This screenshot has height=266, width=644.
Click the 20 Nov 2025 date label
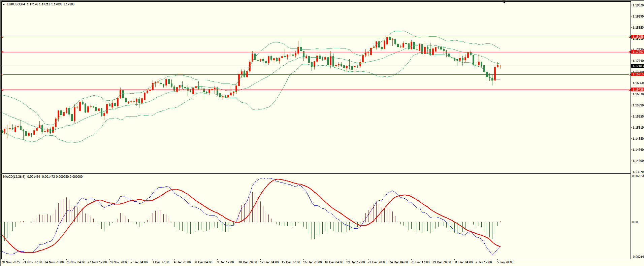[x=10, y=262]
